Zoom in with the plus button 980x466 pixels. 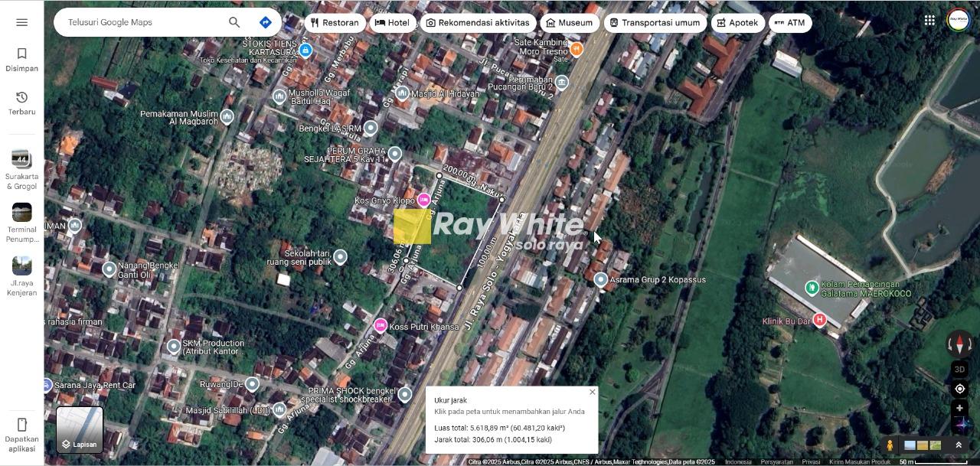pos(959,408)
